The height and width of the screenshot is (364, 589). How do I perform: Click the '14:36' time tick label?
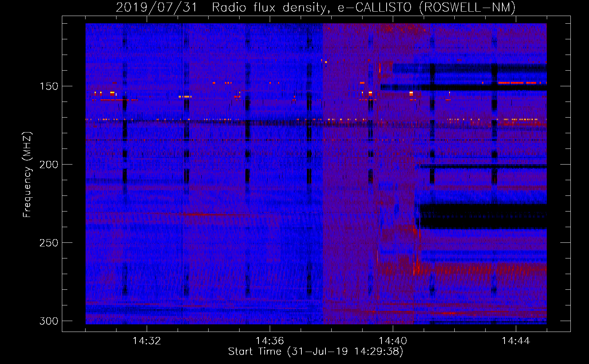(270, 341)
